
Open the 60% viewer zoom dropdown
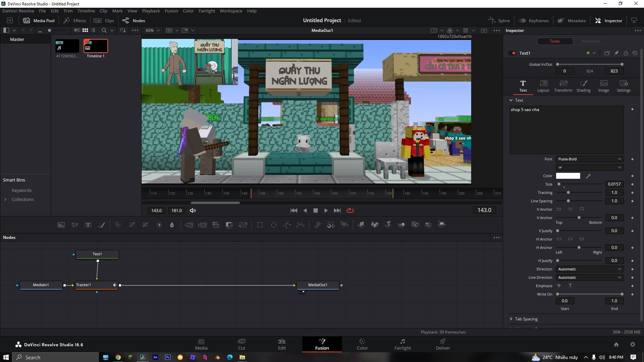coord(152,30)
